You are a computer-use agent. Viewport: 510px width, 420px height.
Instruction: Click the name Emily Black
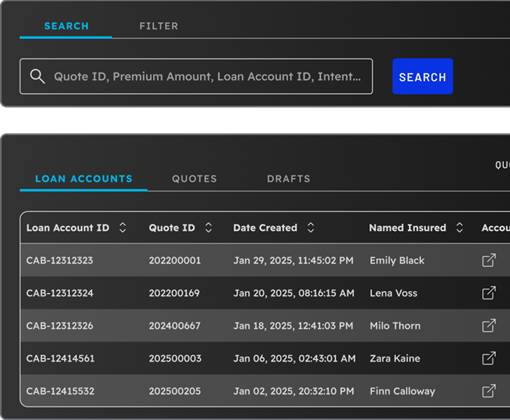pos(397,260)
